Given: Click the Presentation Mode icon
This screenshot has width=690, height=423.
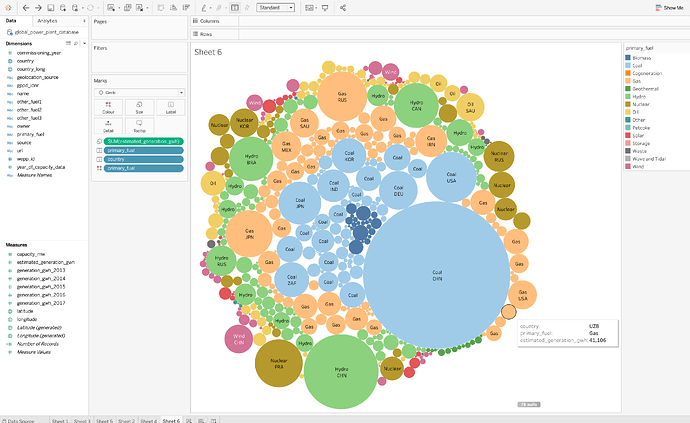Looking at the screenshot, I should tap(325, 7).
